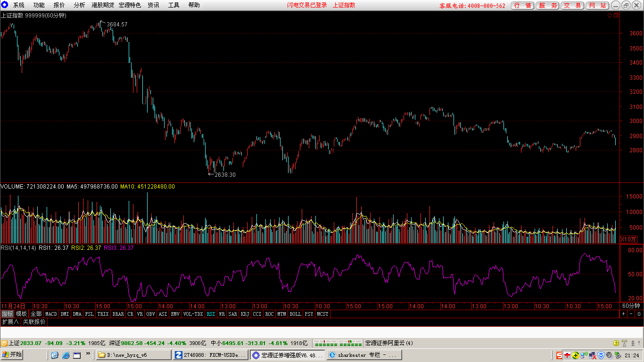
Task: Switch indicator to BRAR
Action: point(118,314)
